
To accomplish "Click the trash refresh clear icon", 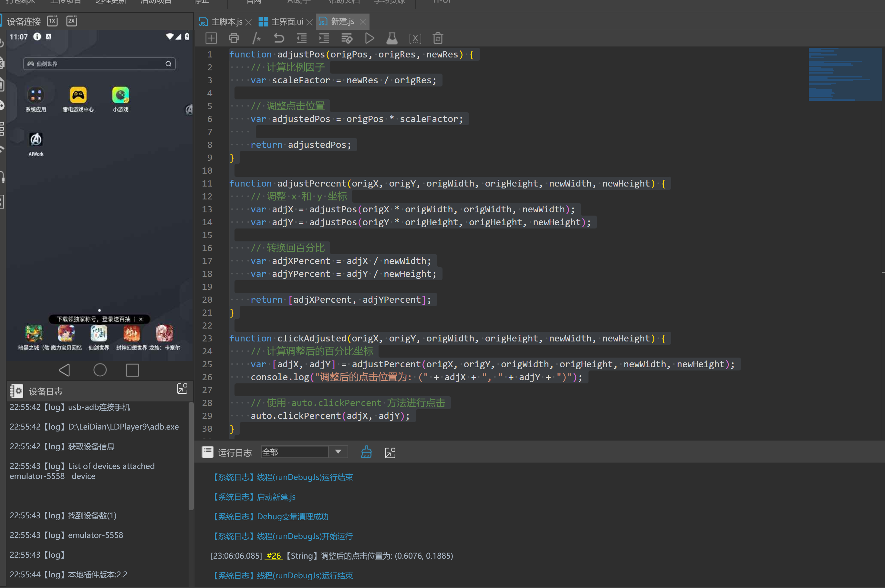I will point(438,38).
